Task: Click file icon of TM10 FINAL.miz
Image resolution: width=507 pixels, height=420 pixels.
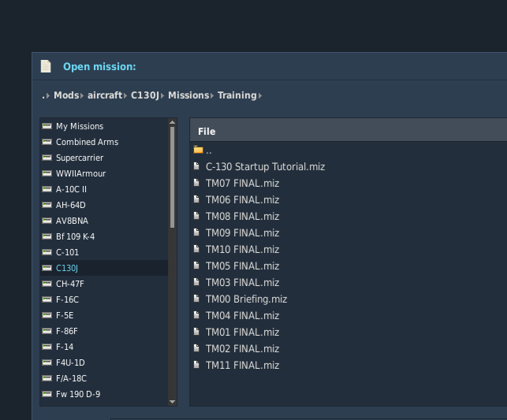Action: (x=196, y=249)
